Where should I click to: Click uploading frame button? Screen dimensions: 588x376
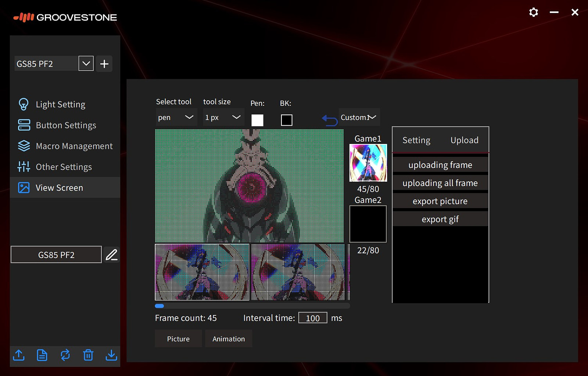pyautogui.click(x=440, y=165)
